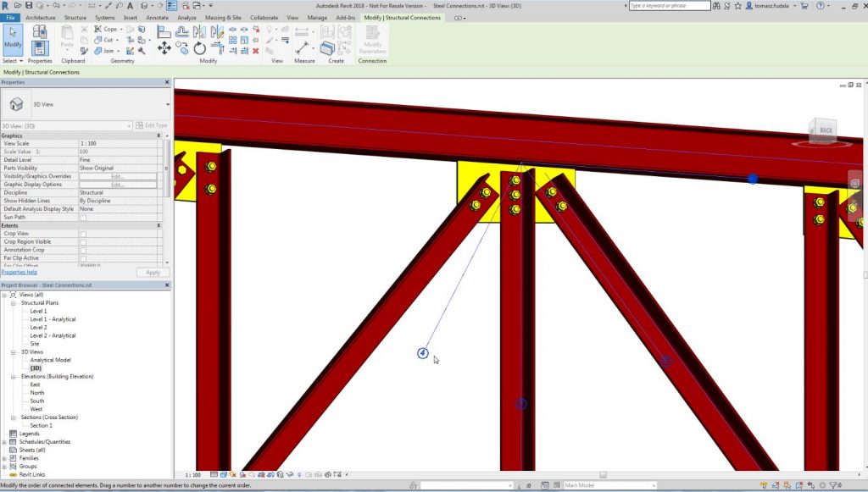
Task: Click the Join geometry tool
Action: [x=104, y=51]
